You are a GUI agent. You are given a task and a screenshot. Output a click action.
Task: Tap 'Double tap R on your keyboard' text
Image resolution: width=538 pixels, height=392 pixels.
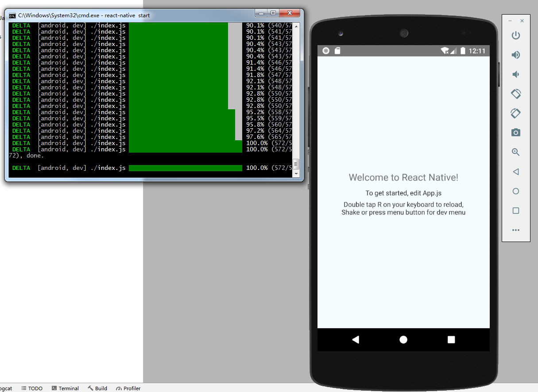pos(403,204)
